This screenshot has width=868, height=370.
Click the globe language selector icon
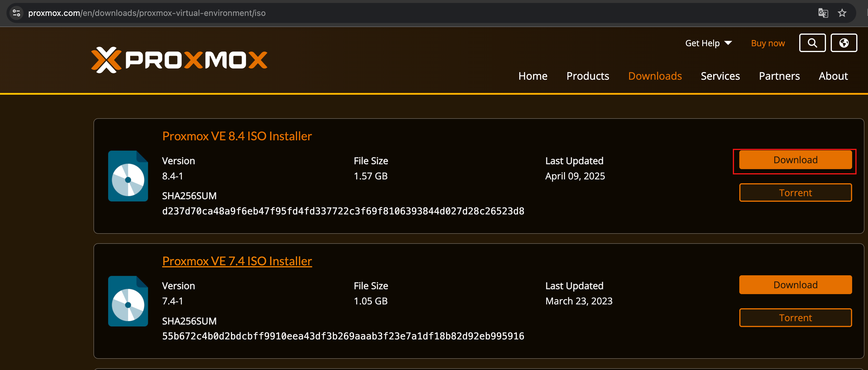(843, 43)
